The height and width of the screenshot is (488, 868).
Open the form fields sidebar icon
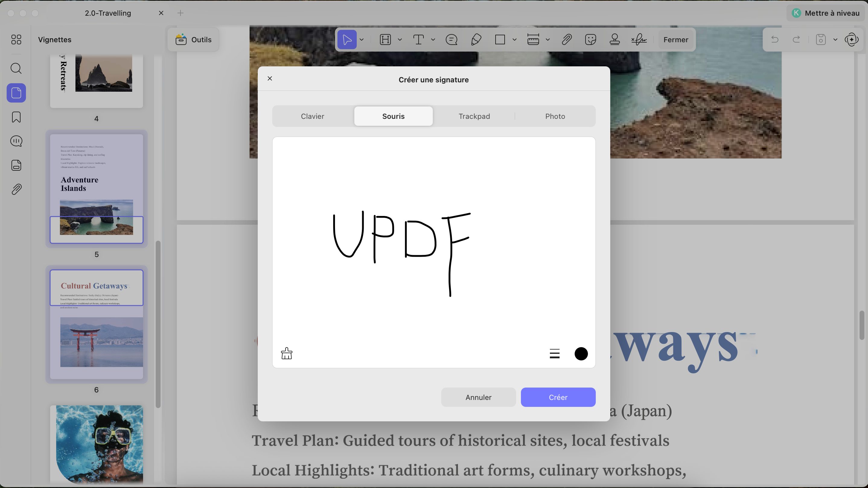tap(16, 165)
